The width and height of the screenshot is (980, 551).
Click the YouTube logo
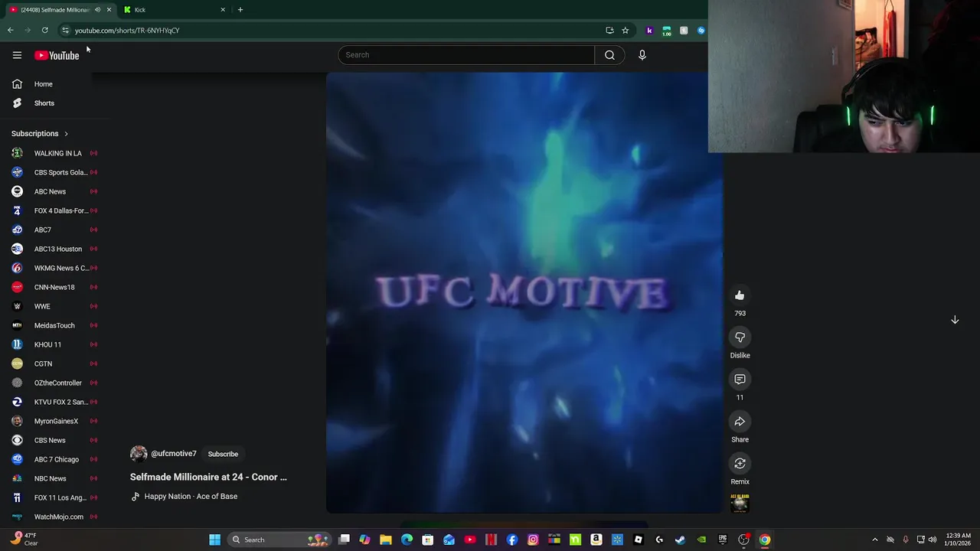point(57,55)
